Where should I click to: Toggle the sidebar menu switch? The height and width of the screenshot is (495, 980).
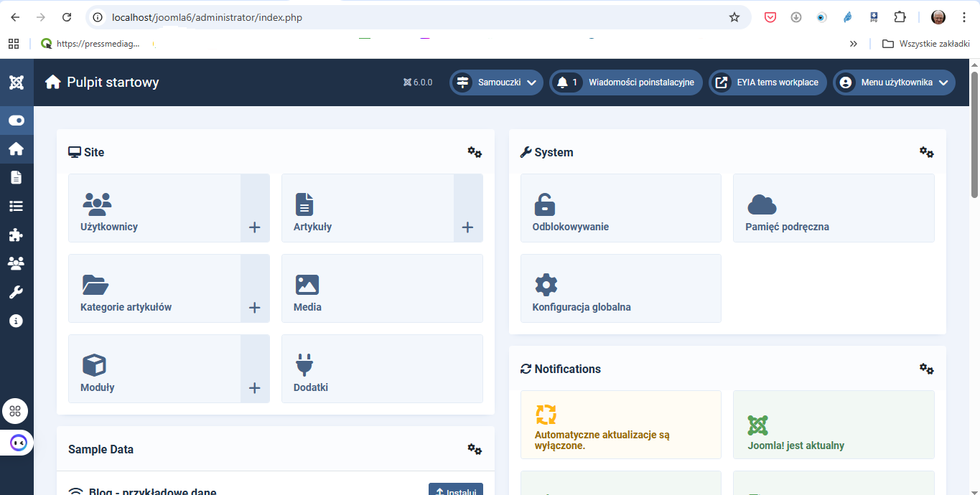[x=16, y=121]
